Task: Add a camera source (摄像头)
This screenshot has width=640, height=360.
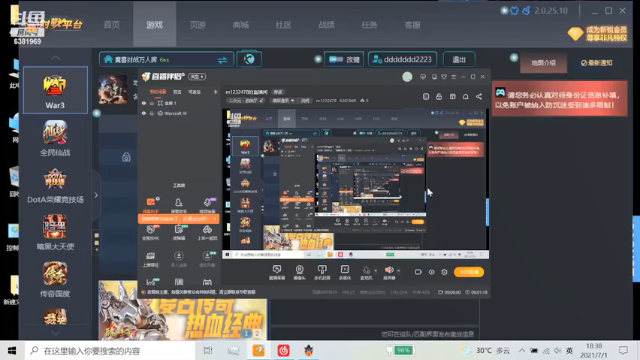Action: (300, 272)
